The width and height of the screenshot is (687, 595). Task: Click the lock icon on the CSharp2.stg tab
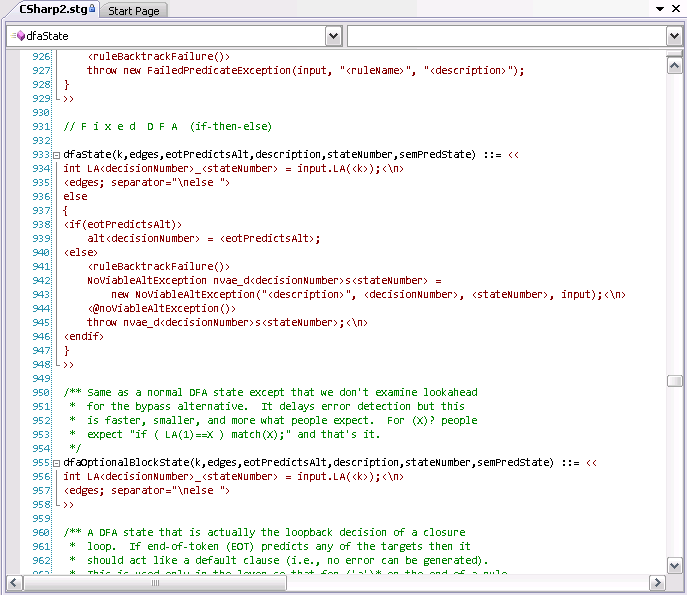point(92,8)
